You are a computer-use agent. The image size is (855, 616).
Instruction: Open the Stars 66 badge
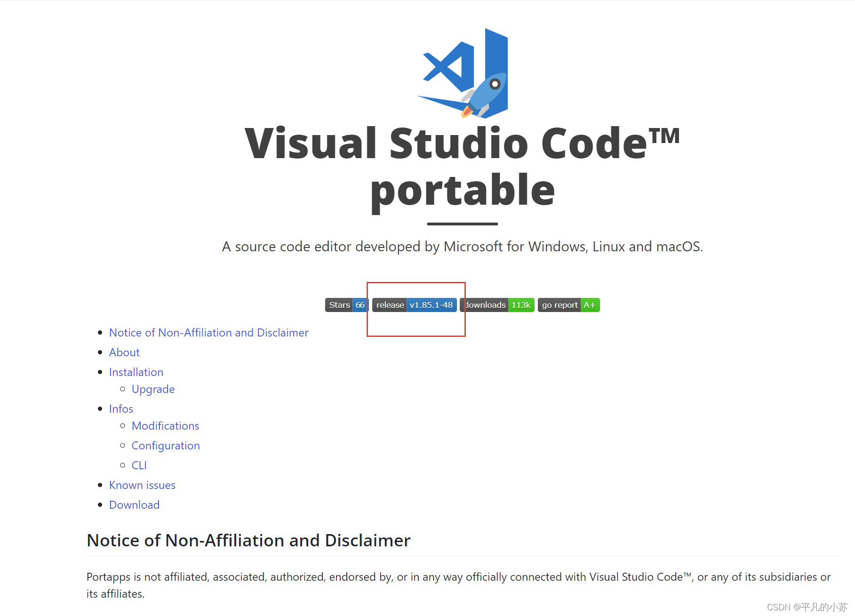[x=346, y=305]
